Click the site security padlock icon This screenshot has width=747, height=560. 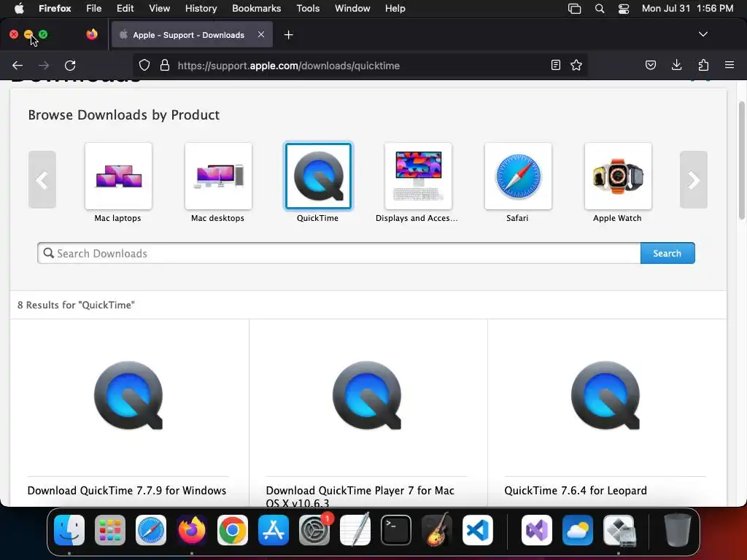[x=165, y=65]
